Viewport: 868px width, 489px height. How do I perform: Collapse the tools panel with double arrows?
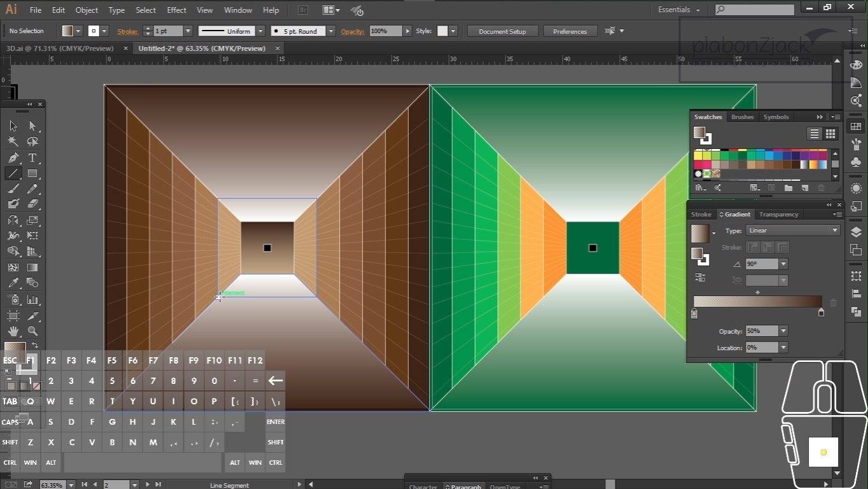[29, 104]
